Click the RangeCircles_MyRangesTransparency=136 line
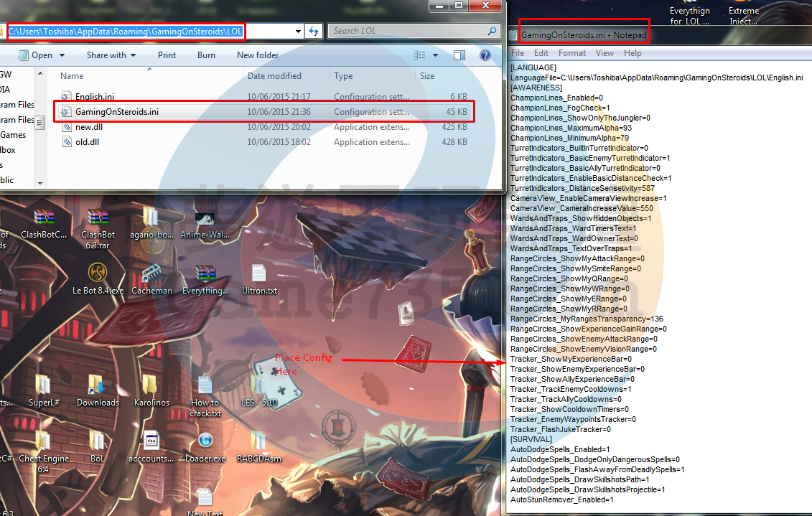 coord(587,319)
